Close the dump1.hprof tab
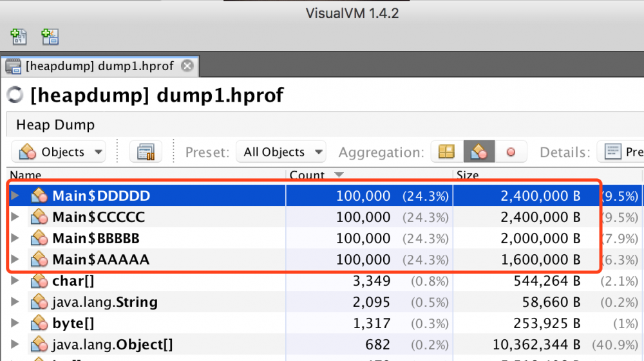The width and height of the screenshot is (644, 361). (x=187, y=66)
